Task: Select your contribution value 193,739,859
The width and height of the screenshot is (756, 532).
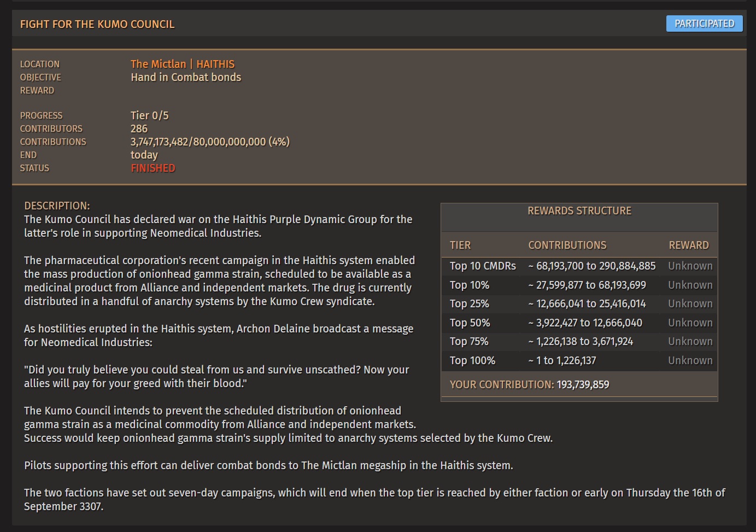Action: [583, 384]
